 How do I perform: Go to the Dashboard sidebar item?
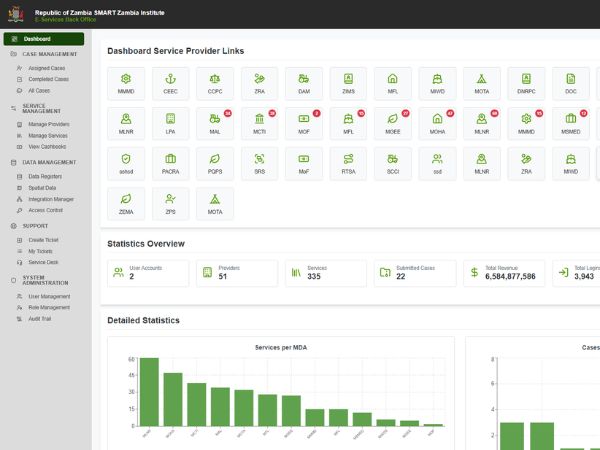[x=44, y=39]
